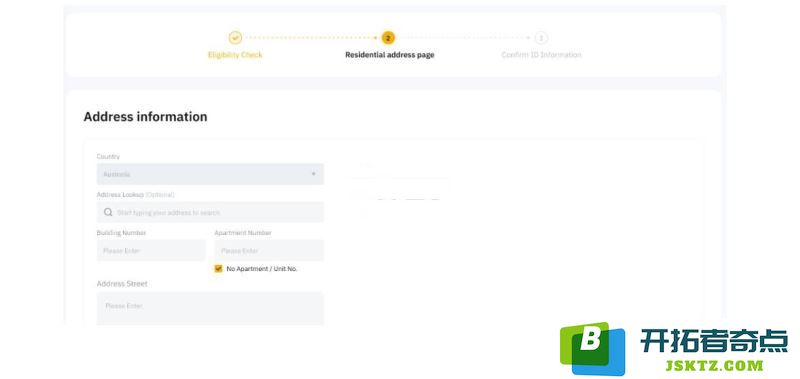Click the Address Street label
The width and height of the screenshot is (800, 379).
point(122,284)
